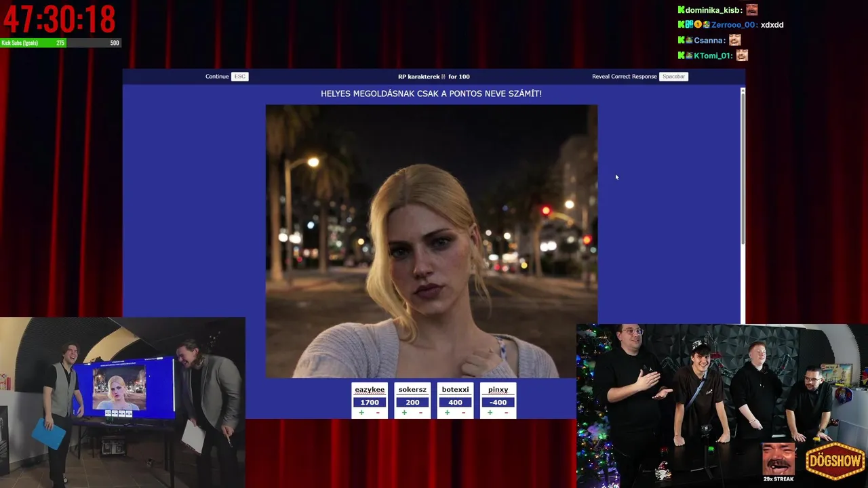
Task: Click the Continue ESC button
Action: click(x=226, y=77)
